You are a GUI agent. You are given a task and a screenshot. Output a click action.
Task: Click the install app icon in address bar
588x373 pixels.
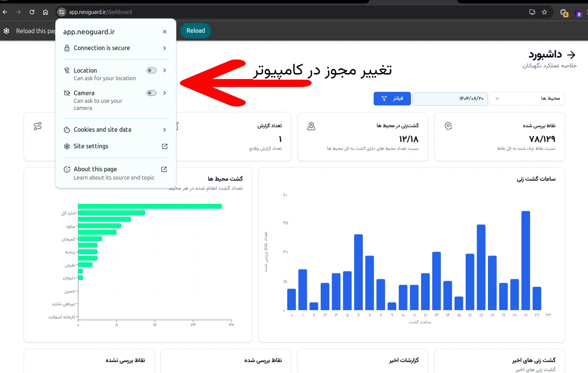[532, 12]
